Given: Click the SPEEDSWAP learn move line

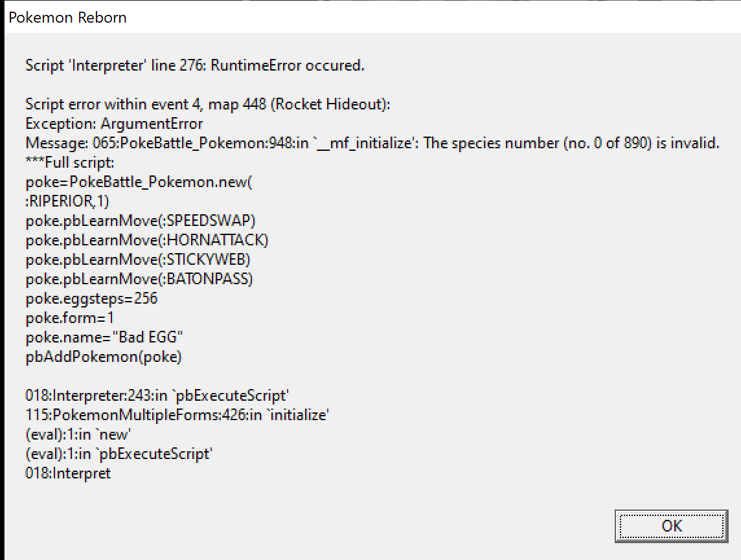Looking at the screenshot, I should (x=141, y=221).
